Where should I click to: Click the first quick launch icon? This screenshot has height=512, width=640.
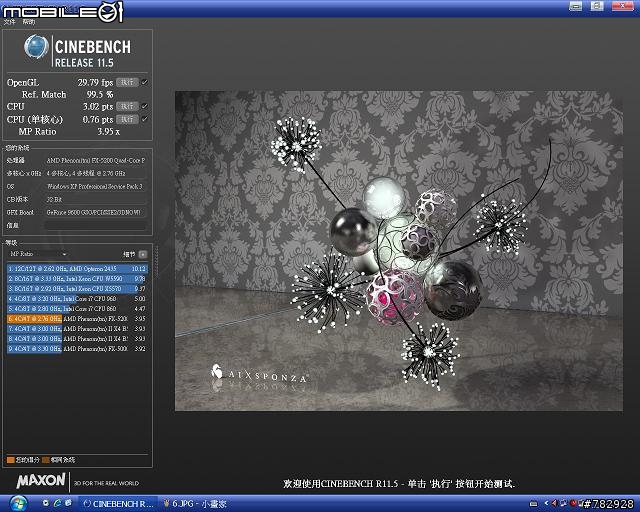click(x=46, y=503)
